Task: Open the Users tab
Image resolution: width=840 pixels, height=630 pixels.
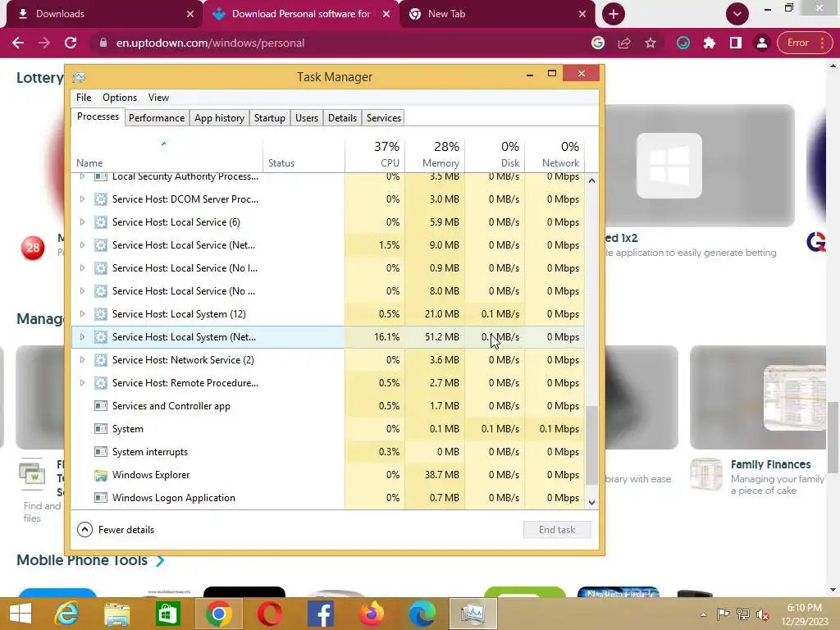Action: coord(307,118)
